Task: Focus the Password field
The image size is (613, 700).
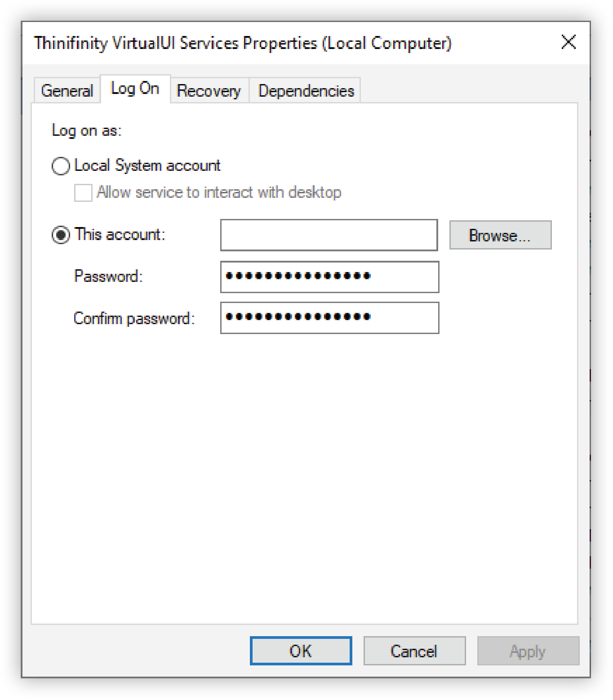Action: click(x=329, y=276)
